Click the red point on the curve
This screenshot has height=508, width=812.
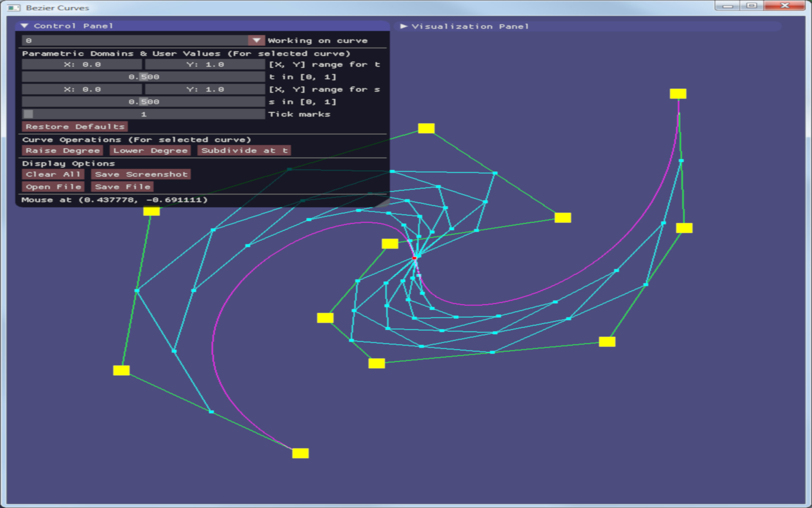point(414,257)
